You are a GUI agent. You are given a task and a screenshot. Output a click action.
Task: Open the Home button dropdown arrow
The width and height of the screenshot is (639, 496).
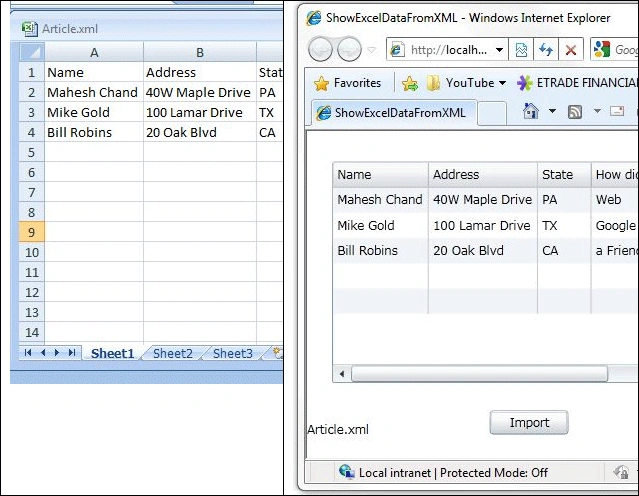[552, 111]
